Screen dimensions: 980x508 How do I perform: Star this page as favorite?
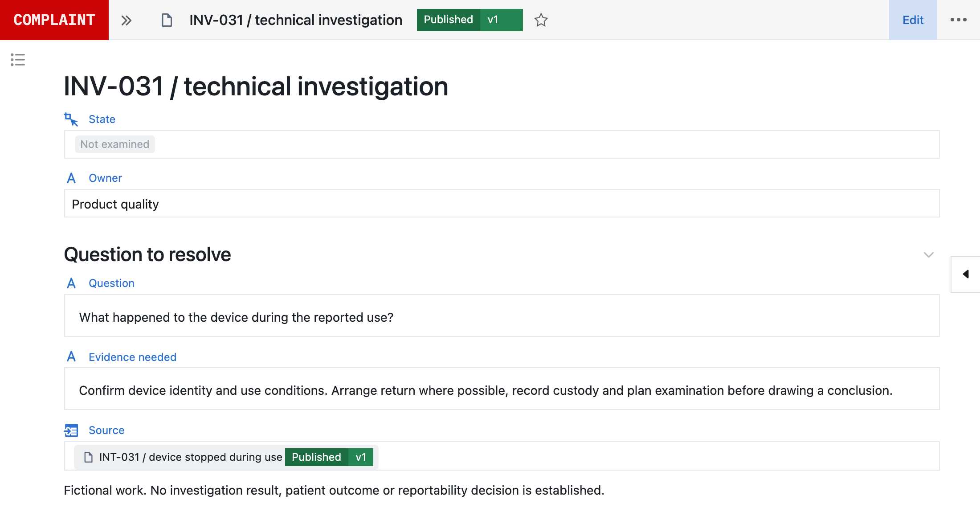point(541,20)
